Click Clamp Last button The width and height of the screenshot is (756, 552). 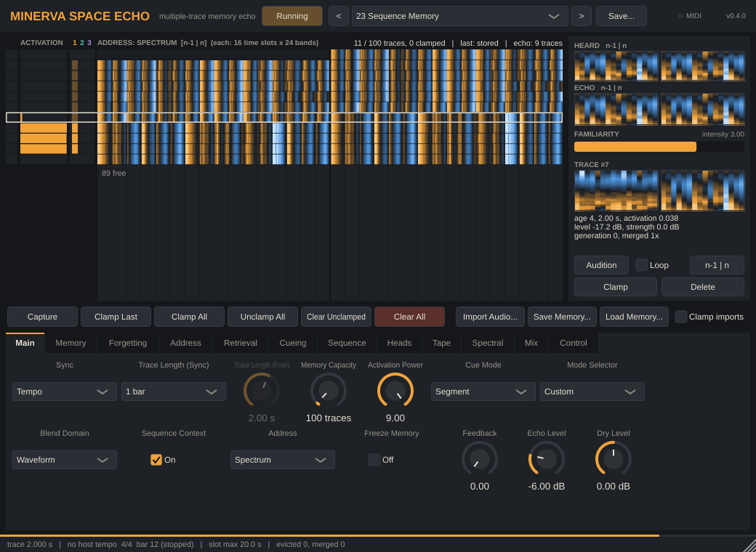pos(116,317)
